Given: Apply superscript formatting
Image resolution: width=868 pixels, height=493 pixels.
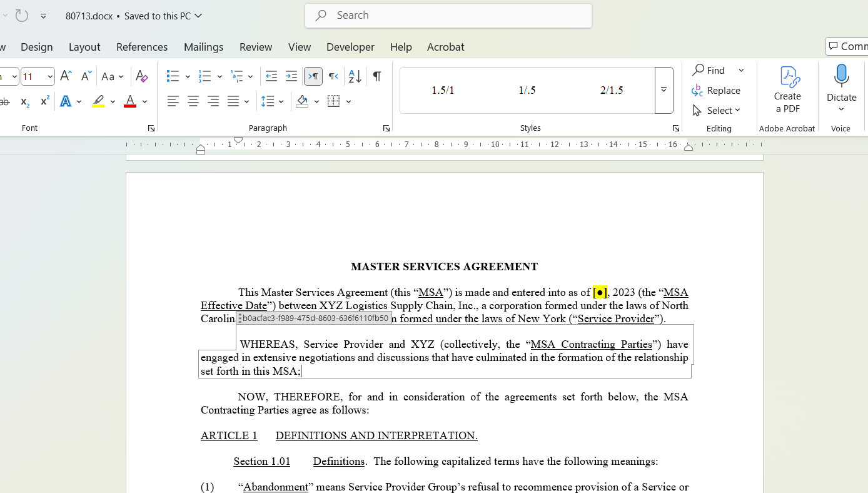Looking at the screenshot, I should [44, 101].
